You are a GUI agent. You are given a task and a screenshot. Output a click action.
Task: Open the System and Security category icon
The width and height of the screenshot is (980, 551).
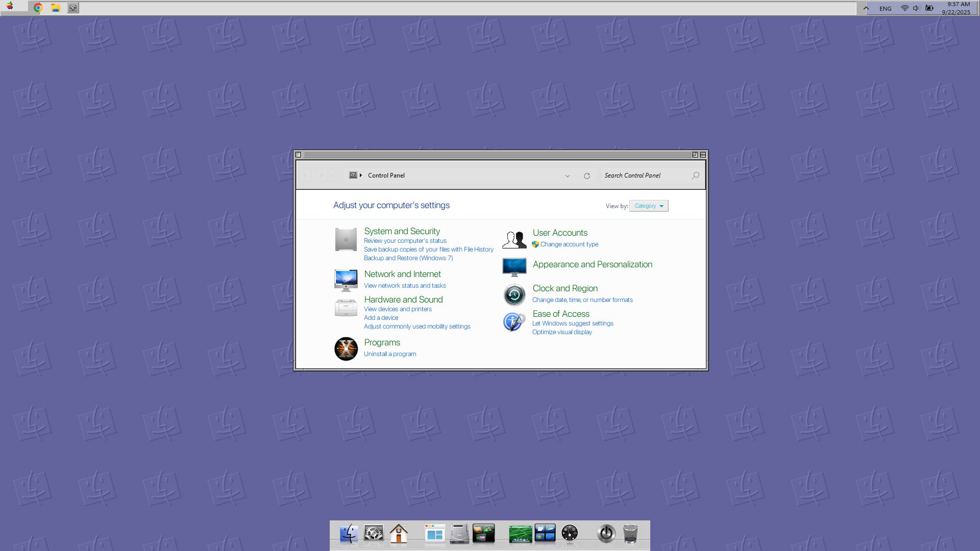click(x=346, y=240)
